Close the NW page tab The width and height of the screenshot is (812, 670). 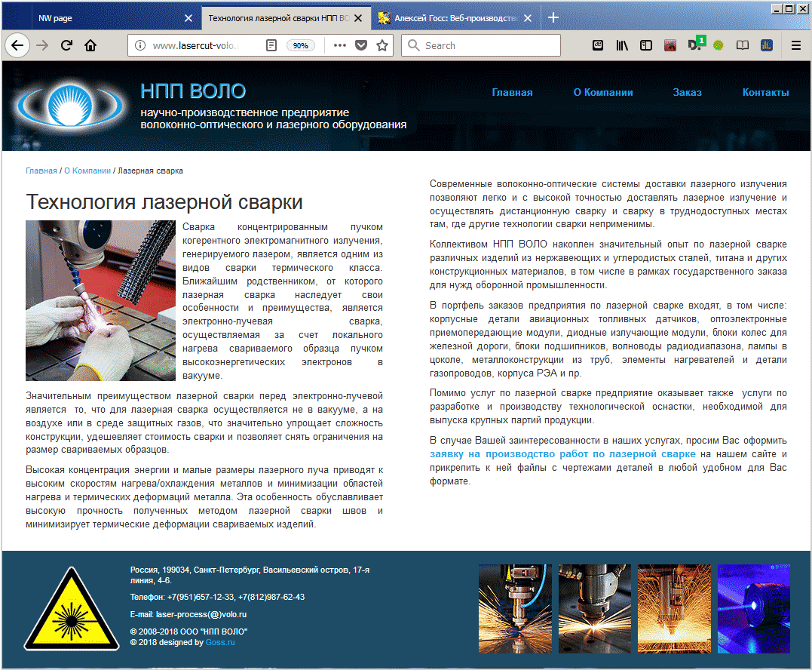tap(188, 18)
